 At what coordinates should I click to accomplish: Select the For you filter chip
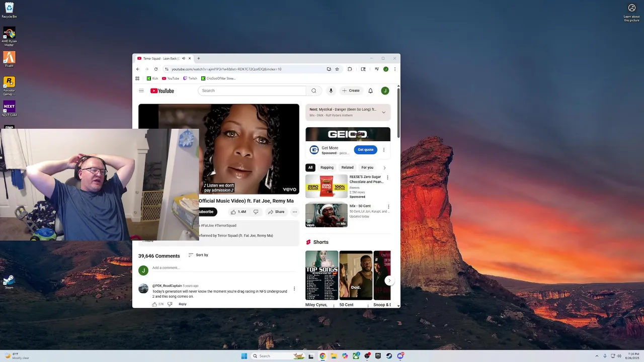(x=367, y=167)
